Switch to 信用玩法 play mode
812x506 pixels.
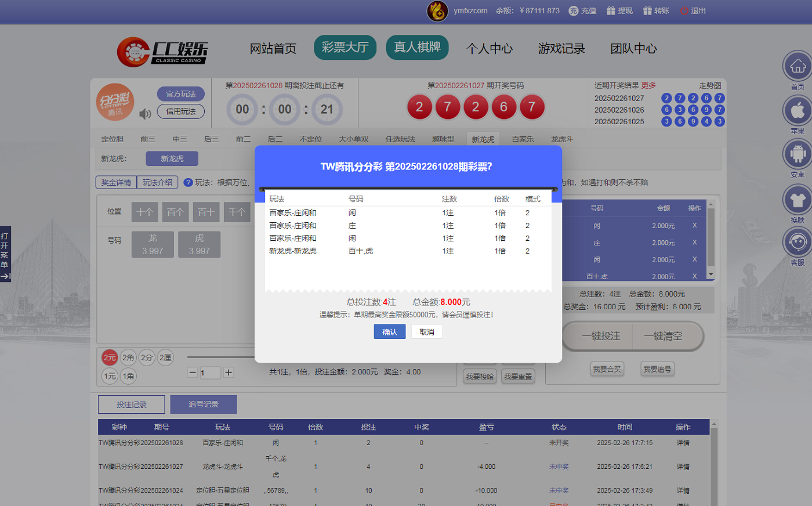coord(180,111)
